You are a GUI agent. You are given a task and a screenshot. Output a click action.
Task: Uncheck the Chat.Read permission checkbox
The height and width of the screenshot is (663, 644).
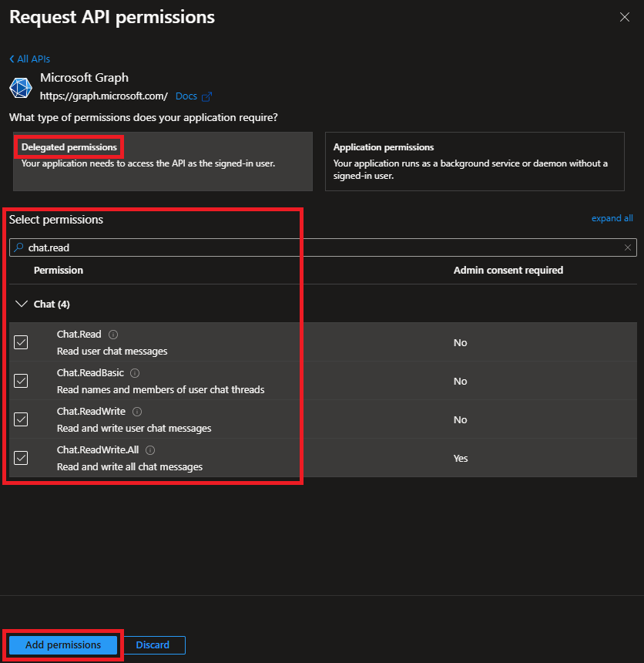(x=21, y=342)
